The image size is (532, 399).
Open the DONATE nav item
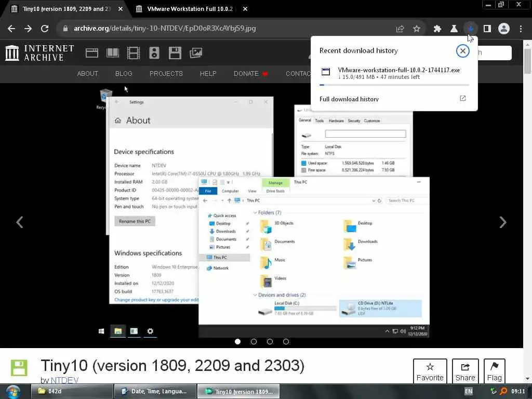[x=251, y=74]
